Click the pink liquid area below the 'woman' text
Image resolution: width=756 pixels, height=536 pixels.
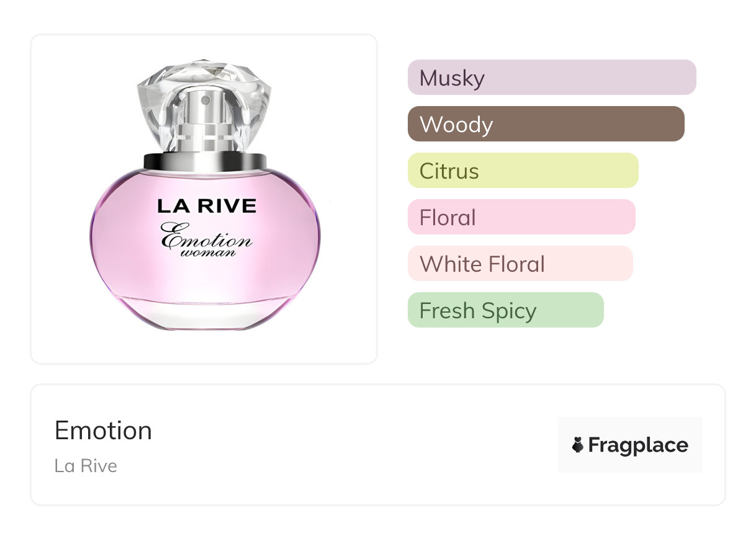coord(205,279)
